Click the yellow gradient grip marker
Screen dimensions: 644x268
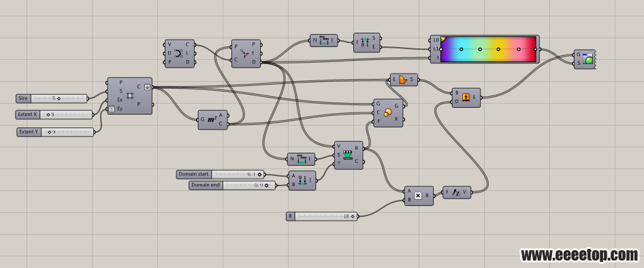(498, 49)
